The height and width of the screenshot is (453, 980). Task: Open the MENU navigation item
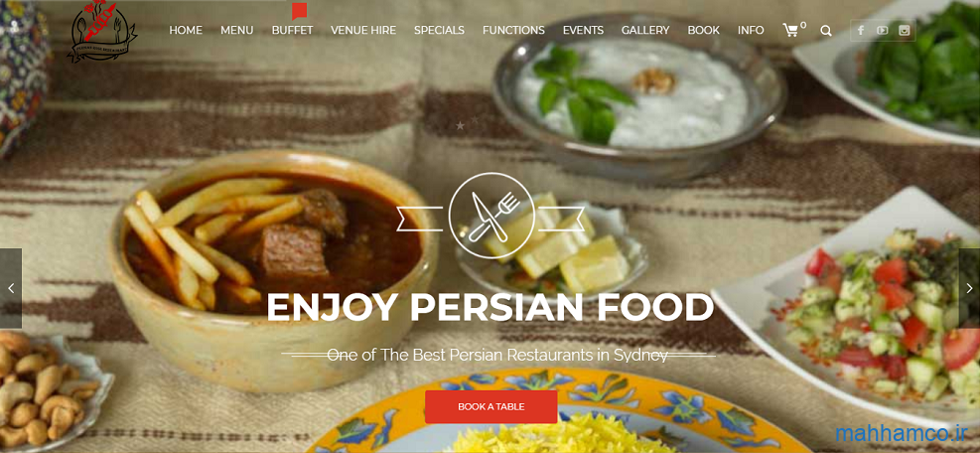click(x=237, y=30)
